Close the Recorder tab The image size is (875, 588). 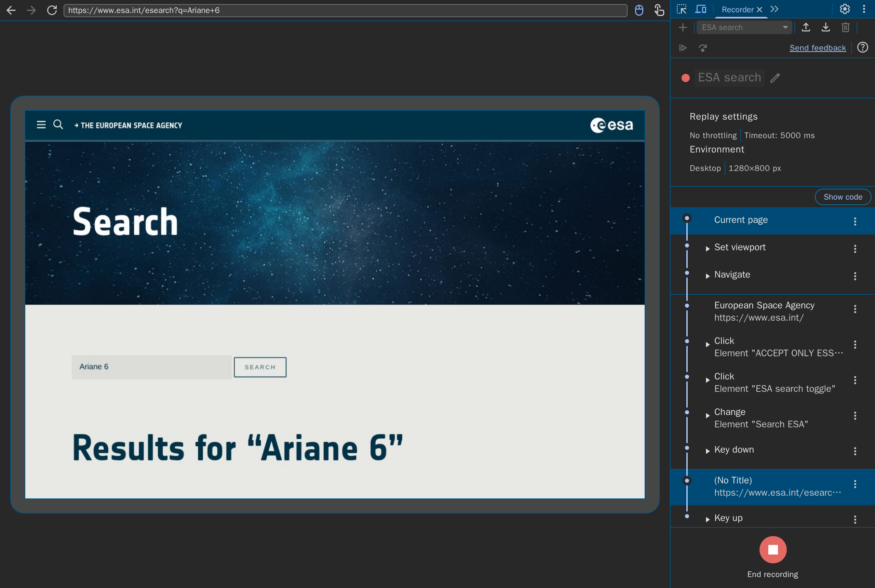(x=759, y=10)
